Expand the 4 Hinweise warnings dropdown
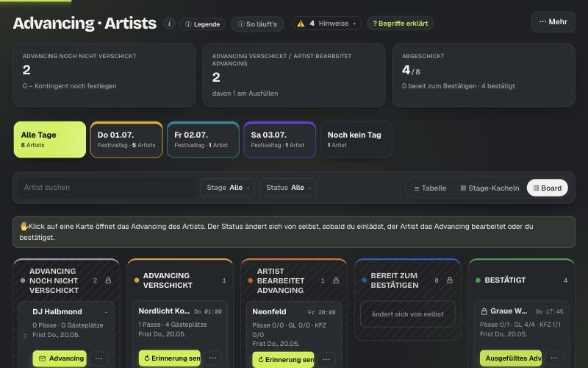588x368 pixels. (326, 24)
